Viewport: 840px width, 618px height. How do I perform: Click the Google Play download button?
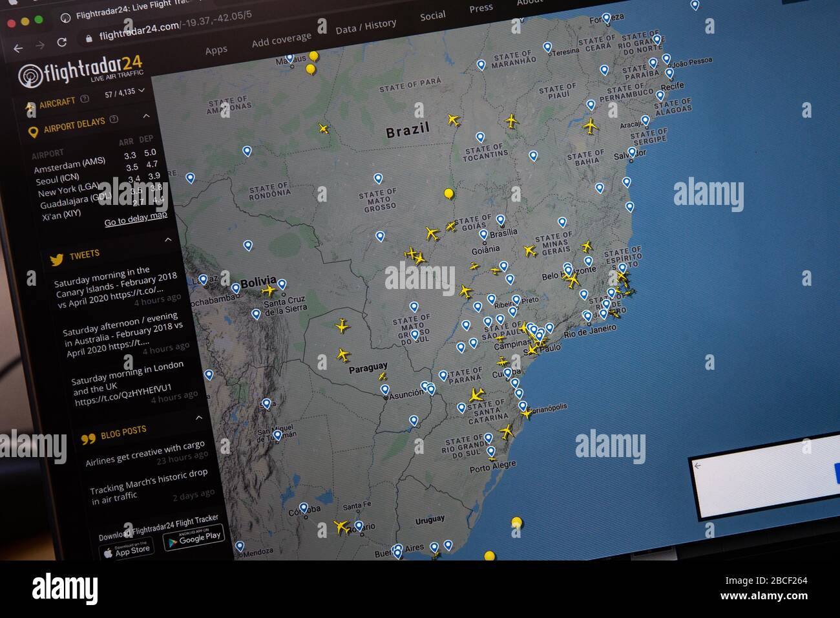coord(193,538)
